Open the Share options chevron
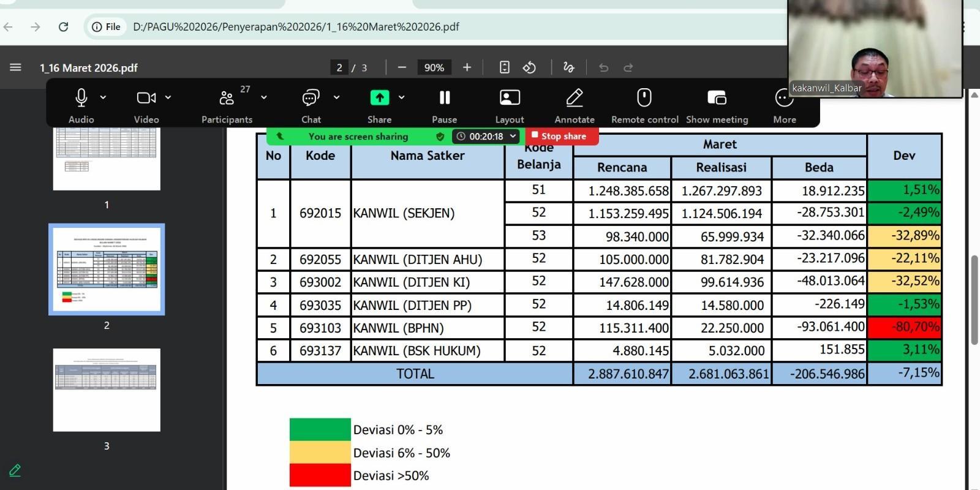This screenshot has height=490, width=980. point(402,97)
